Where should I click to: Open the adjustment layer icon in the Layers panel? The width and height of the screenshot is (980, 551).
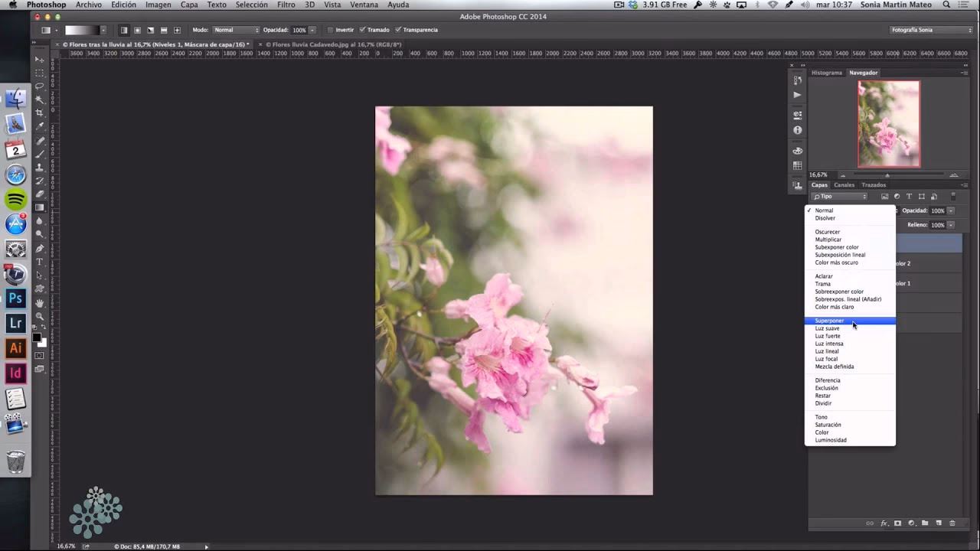911,523
